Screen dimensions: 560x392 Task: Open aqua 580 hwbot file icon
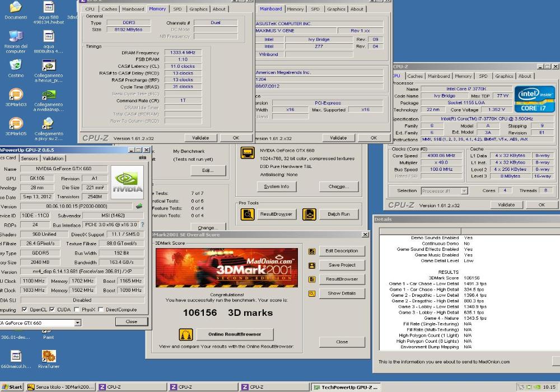click(49, 12)
